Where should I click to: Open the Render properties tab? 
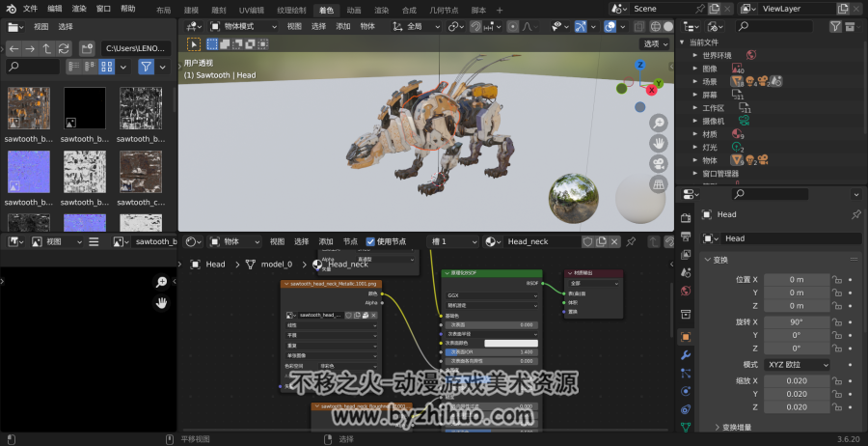point(686,218)
